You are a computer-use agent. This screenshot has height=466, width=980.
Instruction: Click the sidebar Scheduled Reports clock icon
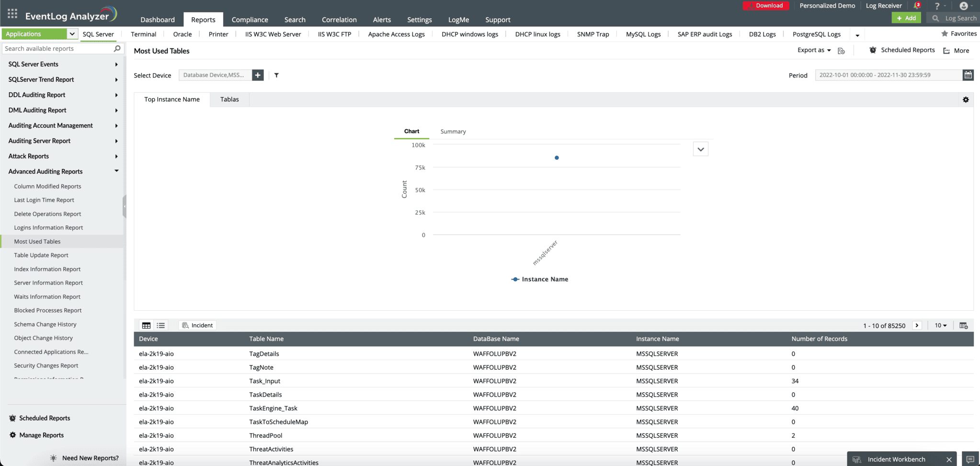pos(12,418)
